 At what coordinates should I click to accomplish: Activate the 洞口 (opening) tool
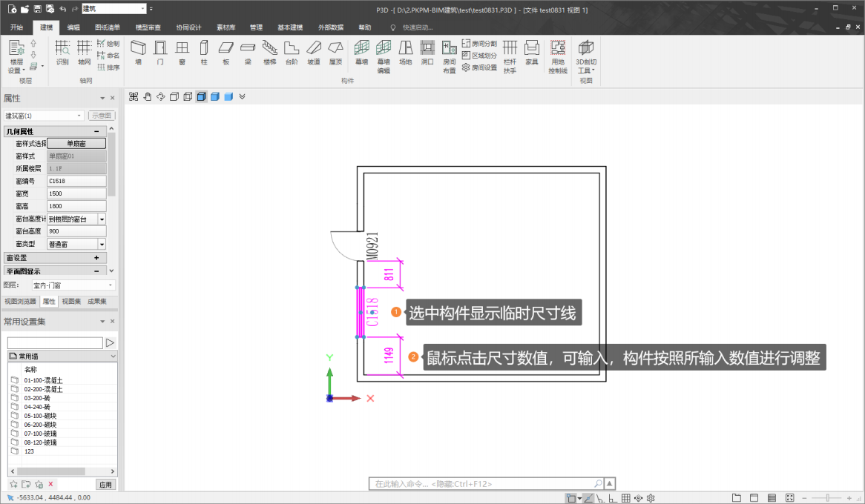[x=427, y=52]
